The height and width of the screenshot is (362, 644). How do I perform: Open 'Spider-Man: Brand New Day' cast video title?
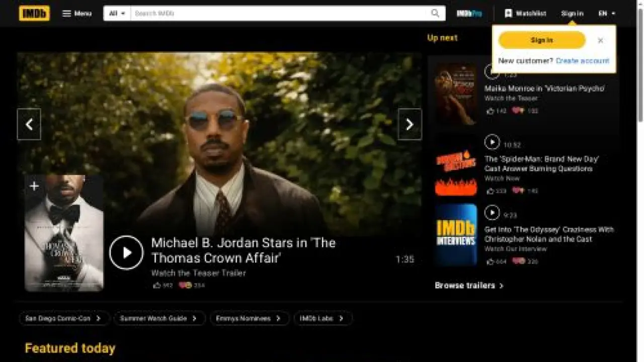[x=542, y=164]
